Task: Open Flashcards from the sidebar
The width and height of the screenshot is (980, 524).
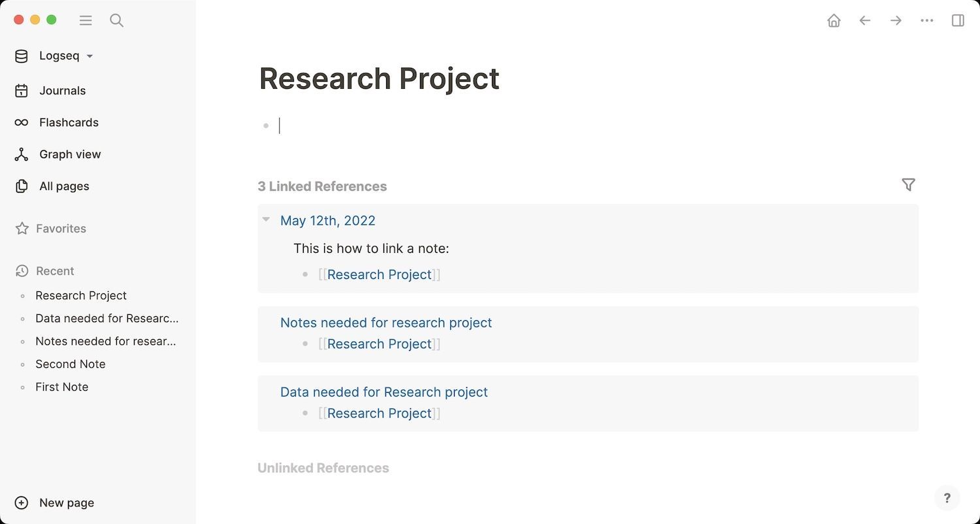Action: pos(69,123)
